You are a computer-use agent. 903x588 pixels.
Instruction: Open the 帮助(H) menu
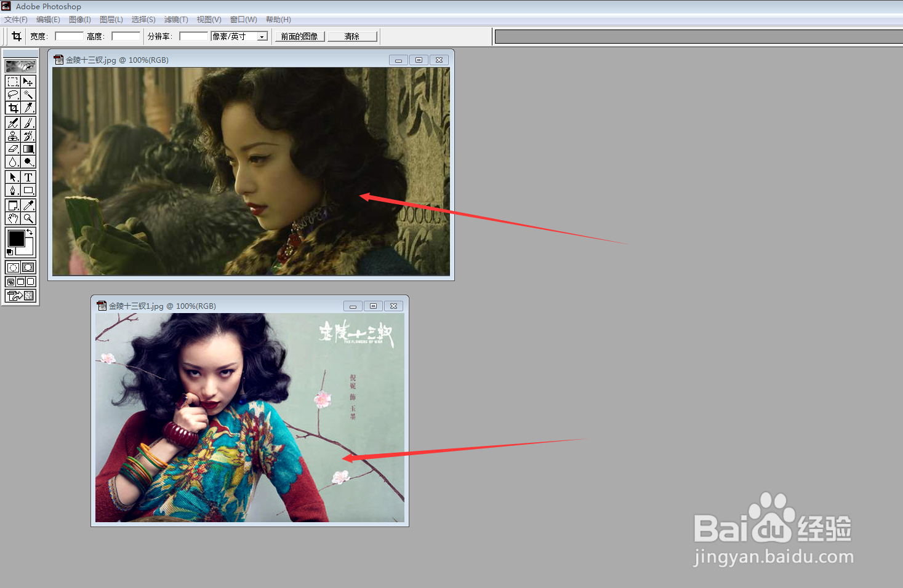tap(278, 20)
